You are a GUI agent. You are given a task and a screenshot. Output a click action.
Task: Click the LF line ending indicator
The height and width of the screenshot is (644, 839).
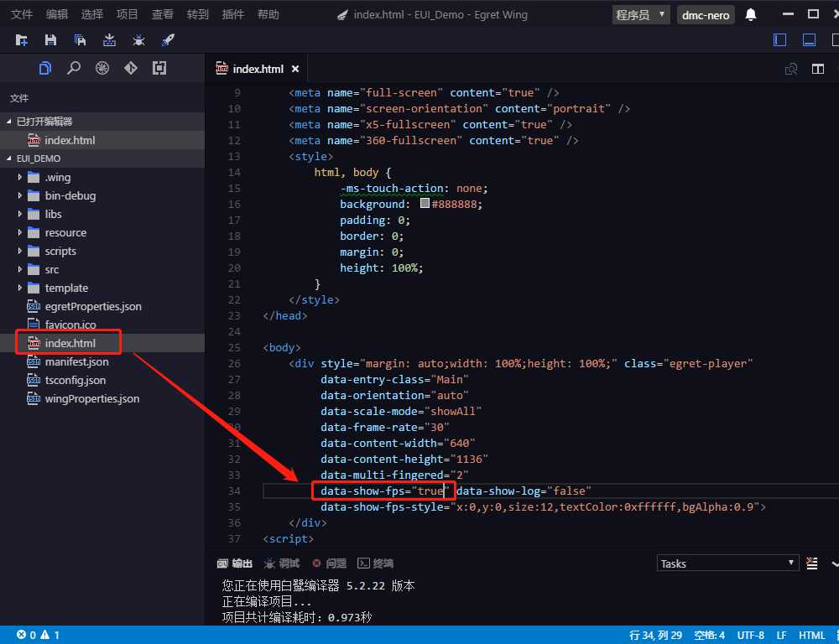[782, 635]
